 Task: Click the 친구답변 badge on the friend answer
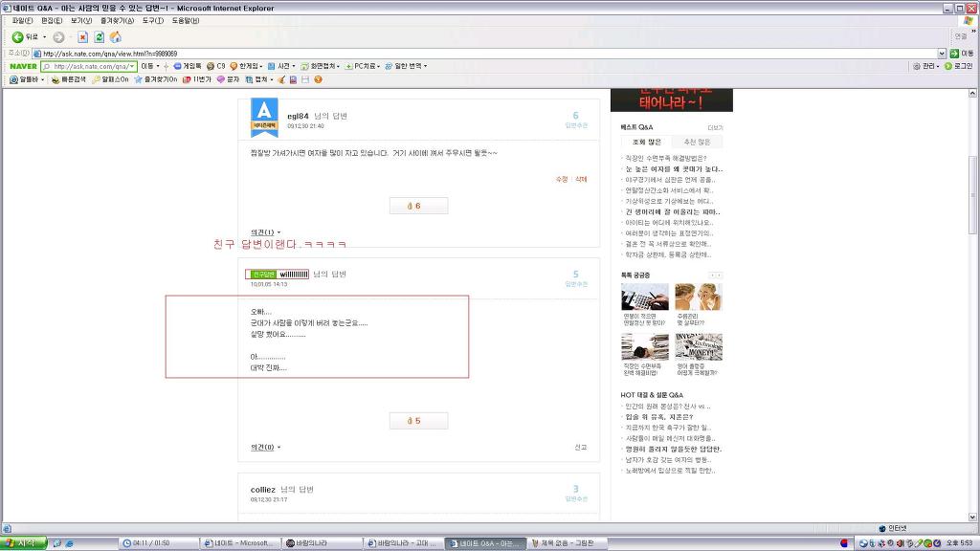[x=262, y=275]
